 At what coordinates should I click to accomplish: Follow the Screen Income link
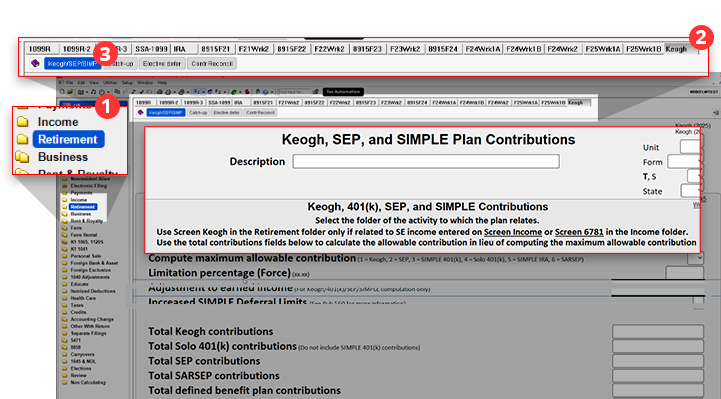513,232
